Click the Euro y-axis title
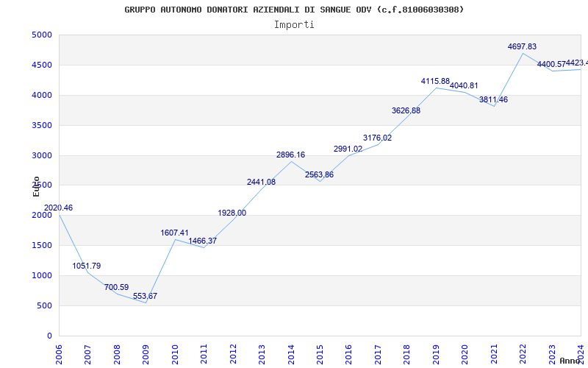 click(36, 186)
